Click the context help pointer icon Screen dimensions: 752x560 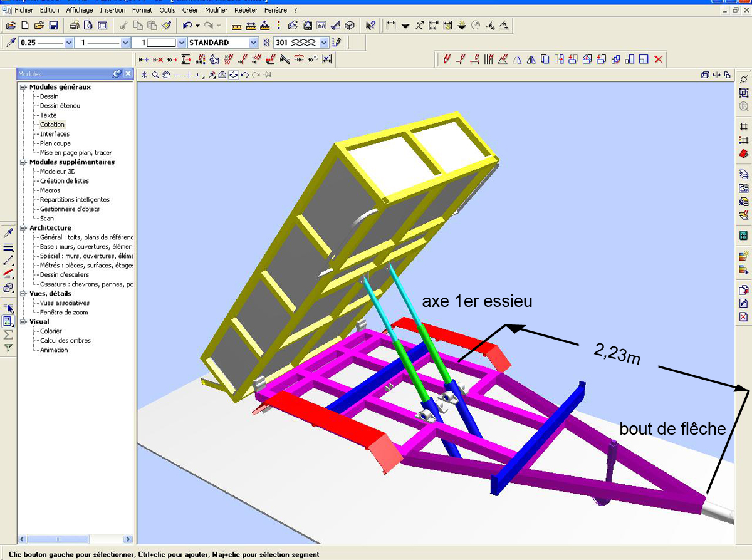pyautogui.click(x=370, y=26)
